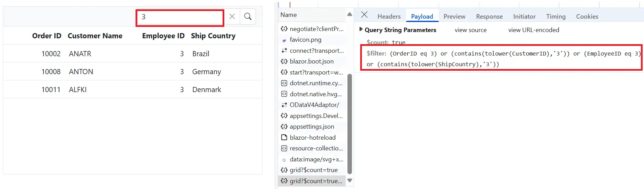The width and height of the screenshot is (644, 189).
Task: Select the order 10002 cell
Action: point(51,54)
